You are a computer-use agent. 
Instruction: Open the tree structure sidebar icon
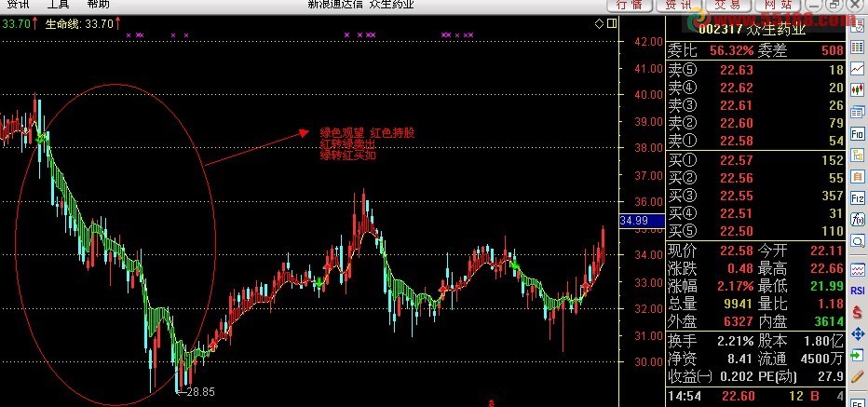pyautogui.click(x=858, y=156)
